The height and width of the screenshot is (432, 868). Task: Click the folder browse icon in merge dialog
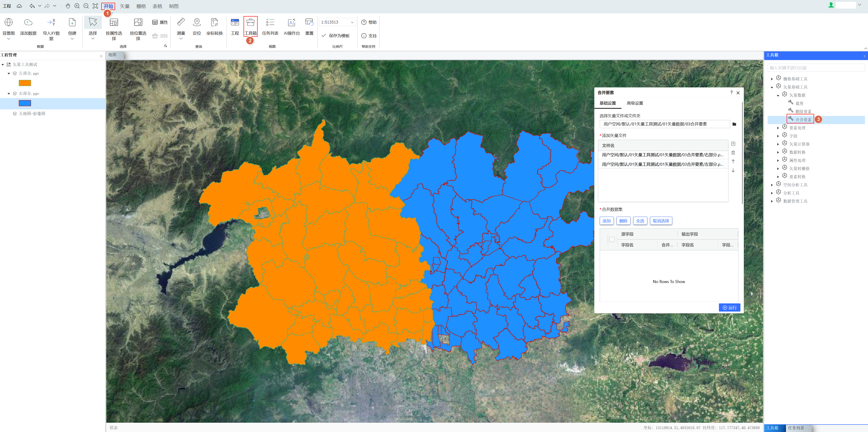click(x=734, y=124)
